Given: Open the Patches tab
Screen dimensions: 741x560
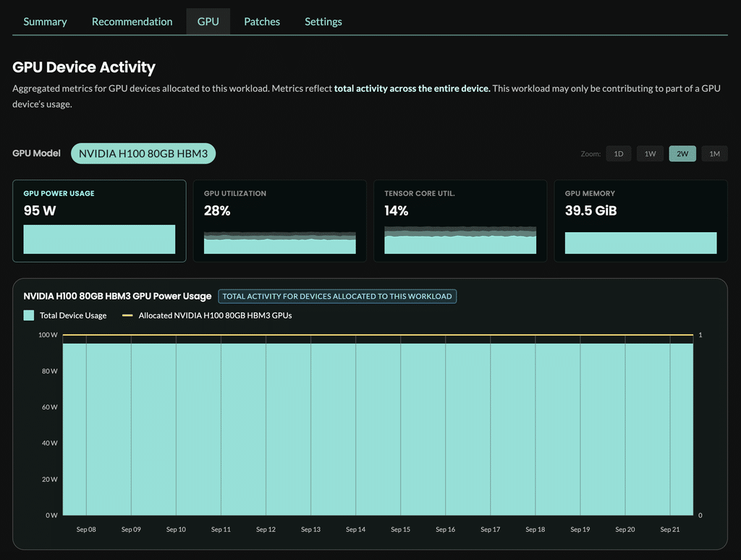Looking at the screenshot, I should click(x=262, y=22).
